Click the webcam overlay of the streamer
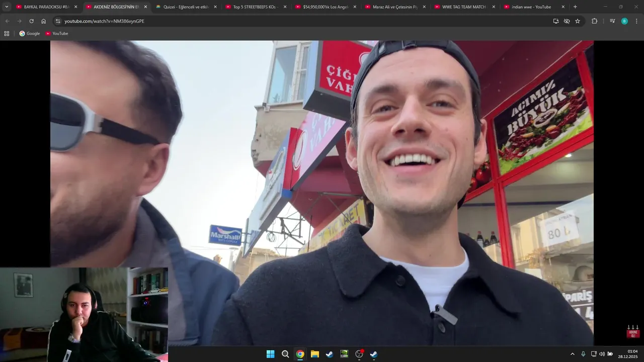This screenshot has height=362, width=644. point(84,314)
